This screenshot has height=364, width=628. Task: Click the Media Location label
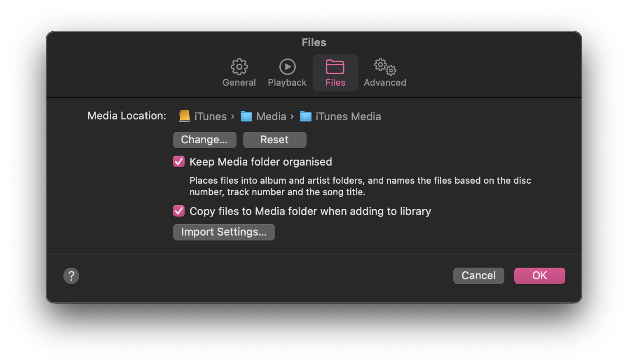click(x=127, y=116)
